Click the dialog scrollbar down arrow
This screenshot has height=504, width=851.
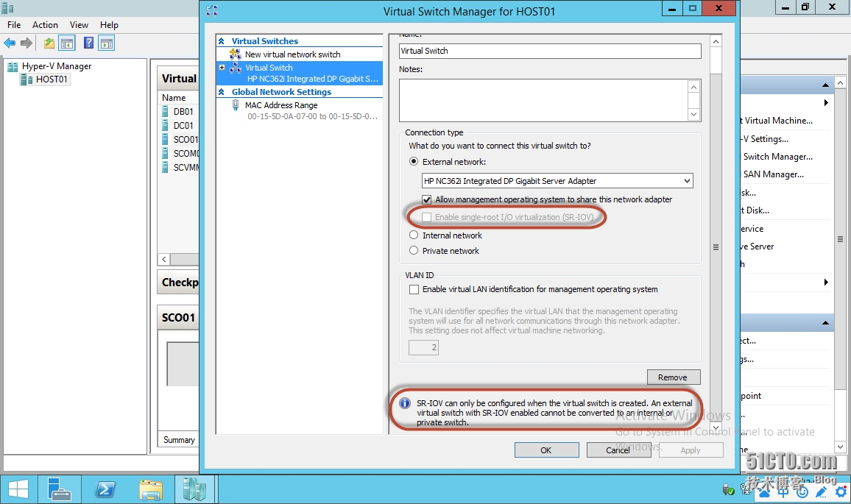[x=716, y=428]
